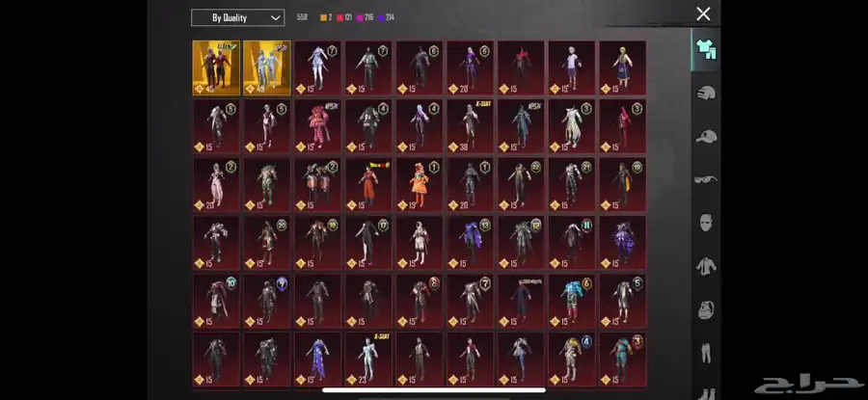Viewport: 868px width, 400px height.
Task: Select the outfit with badge 22
Action: tap(521, 185)
